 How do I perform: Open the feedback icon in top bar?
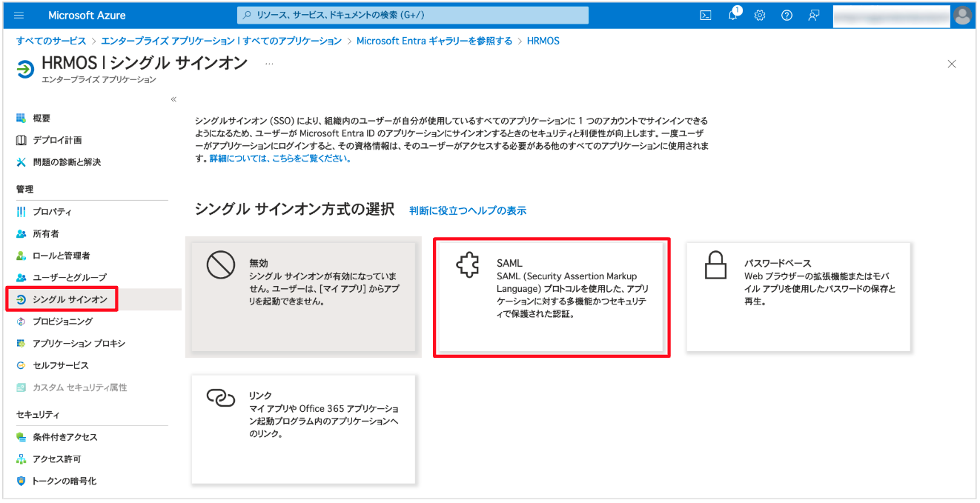tap(814, 15)
